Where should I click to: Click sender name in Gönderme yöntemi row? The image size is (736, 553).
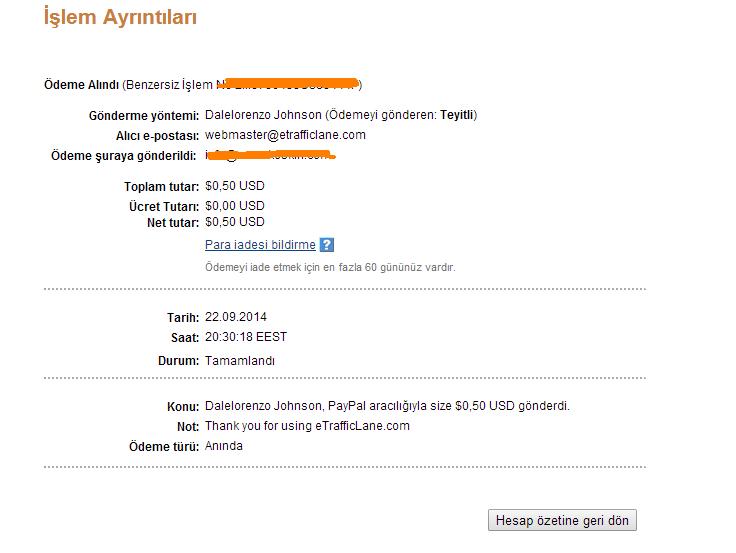(263, 115)
